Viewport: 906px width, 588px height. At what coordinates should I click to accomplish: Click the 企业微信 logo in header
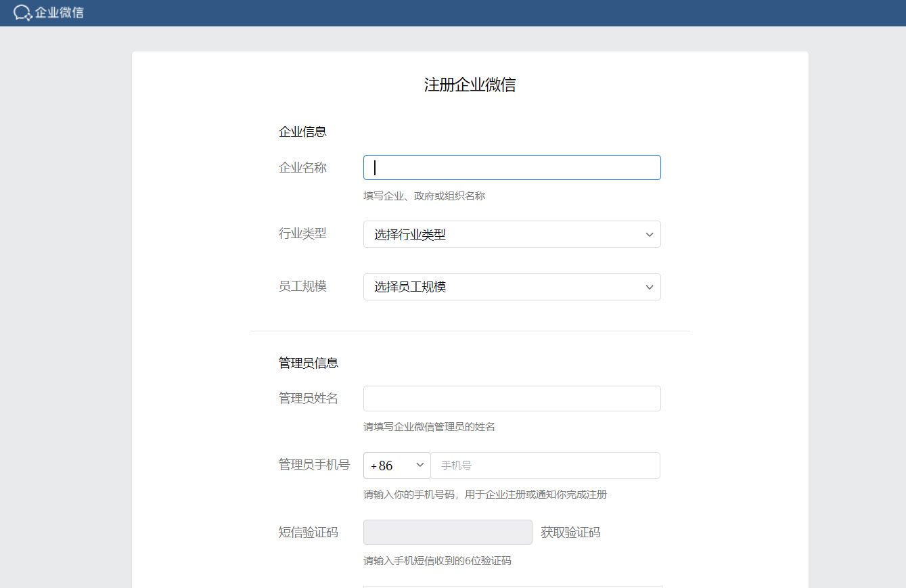point(49,12)
